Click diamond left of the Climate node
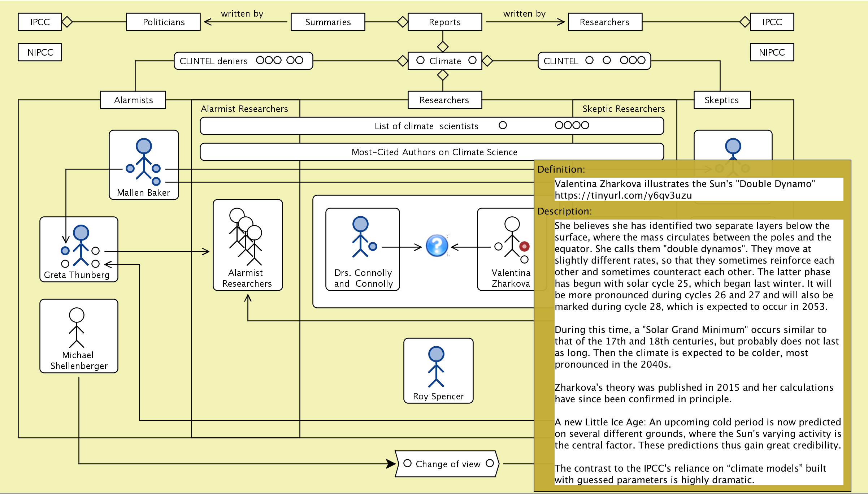This screenshot has height=494, width=868. coord(402,61)
